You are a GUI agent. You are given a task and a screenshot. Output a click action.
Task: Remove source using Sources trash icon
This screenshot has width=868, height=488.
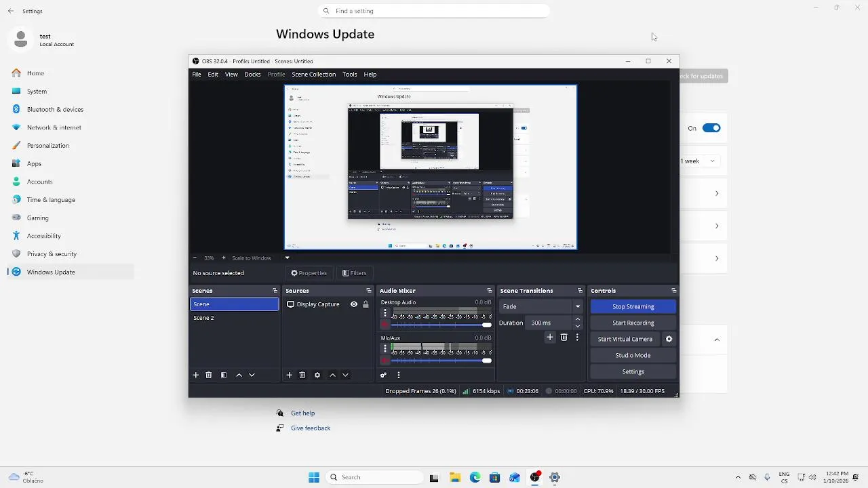[x=302, y=375]
